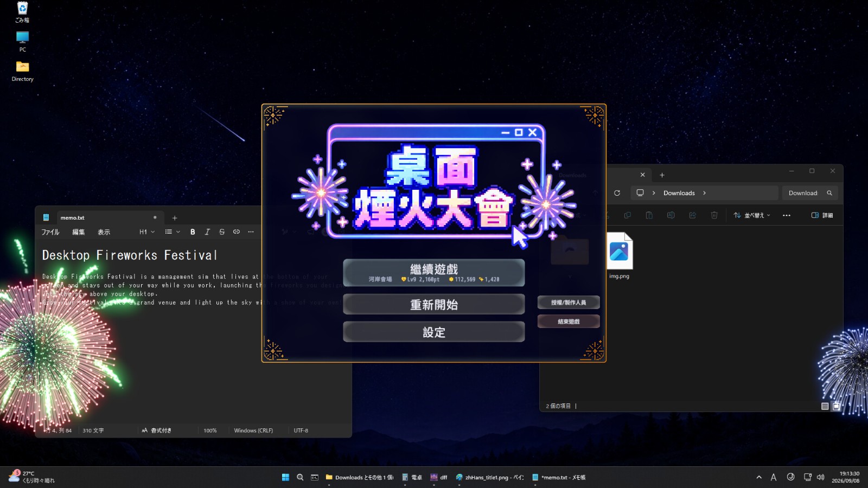868x488 pixels.
Task: Open the 並べ替え sort dropdown in Explorer
Action: point(752,215)
